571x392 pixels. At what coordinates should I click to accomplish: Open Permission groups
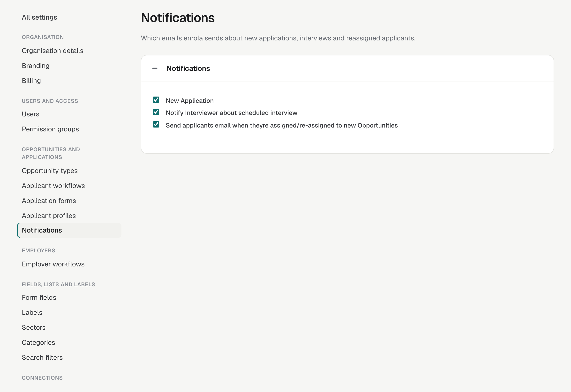(x=50, y=129)
